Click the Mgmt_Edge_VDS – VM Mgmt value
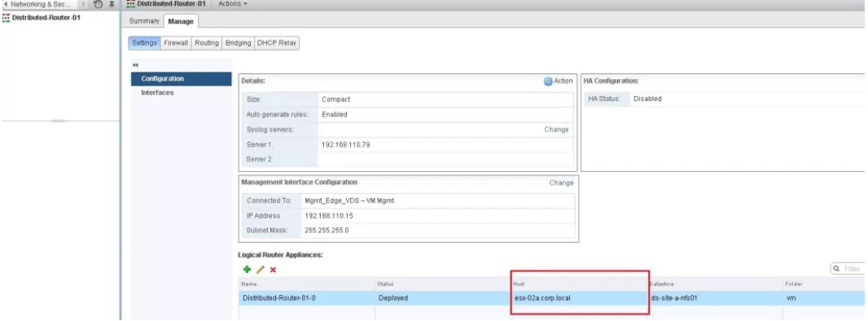Viewport: 868px width, 321px height. [349, 201]
